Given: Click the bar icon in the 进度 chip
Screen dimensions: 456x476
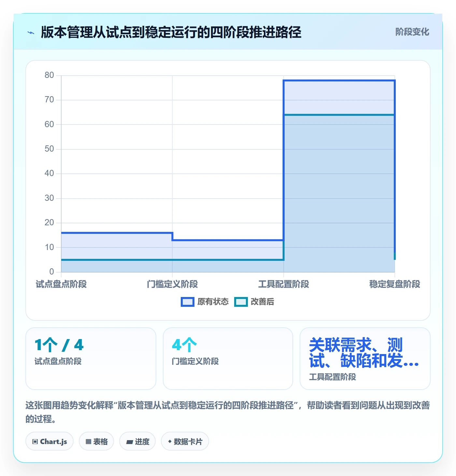Looking at the screenshot, I should pyautogui.click(x=130, y=442).
